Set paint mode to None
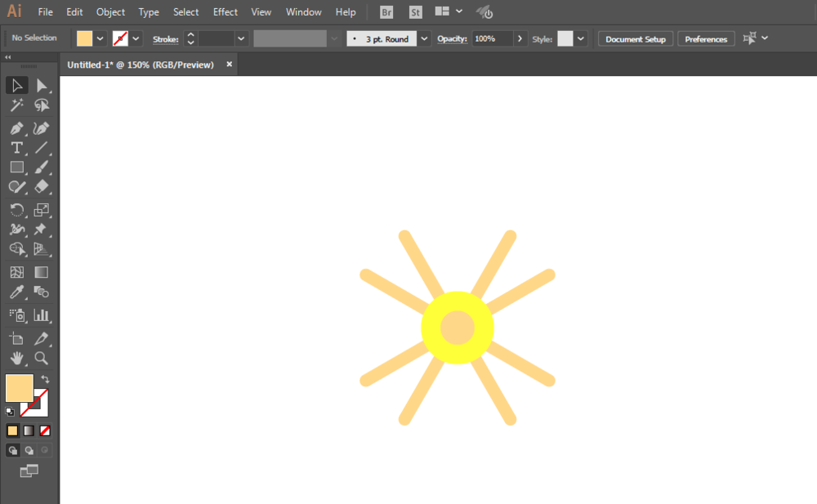The image size is (817, 504). 45,430
